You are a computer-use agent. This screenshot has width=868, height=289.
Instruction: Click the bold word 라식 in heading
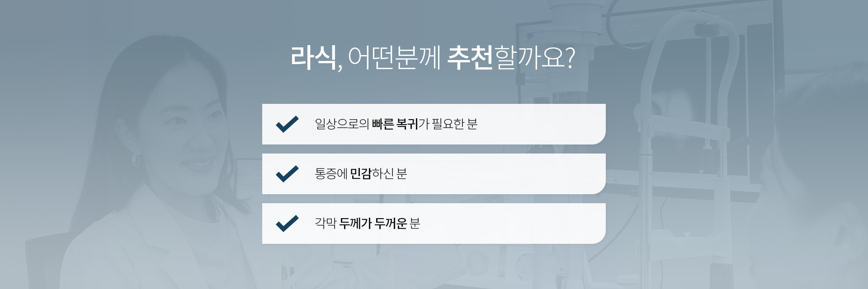tap(313, 58)
